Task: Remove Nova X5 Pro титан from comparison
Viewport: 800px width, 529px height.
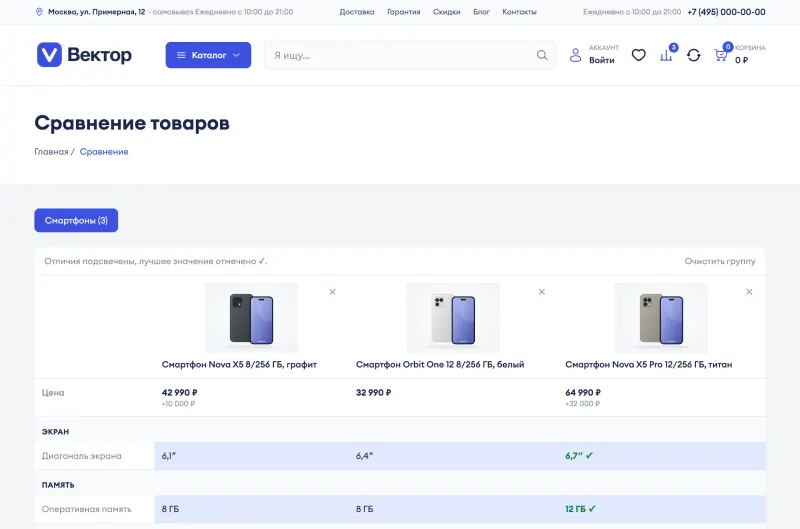Action: (749, 292)
